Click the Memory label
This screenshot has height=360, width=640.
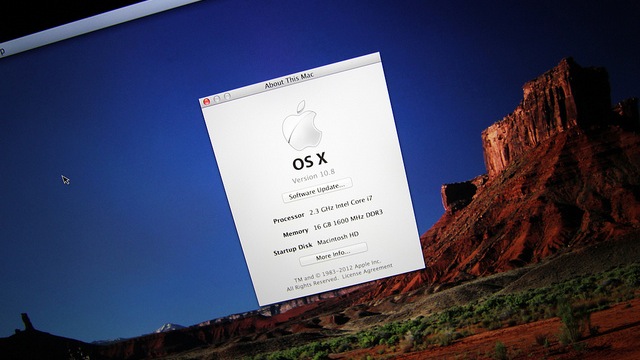[x=296, y=233]
